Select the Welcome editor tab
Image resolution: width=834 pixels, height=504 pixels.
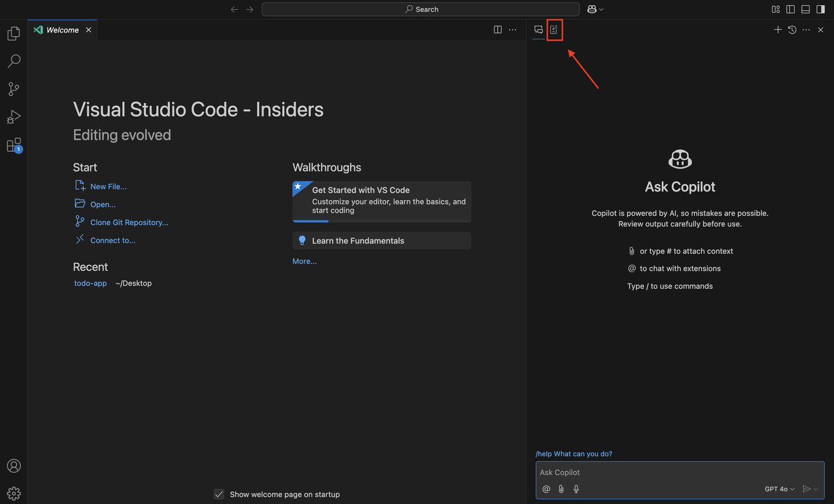pyautogui.click(x=63, y=30)
